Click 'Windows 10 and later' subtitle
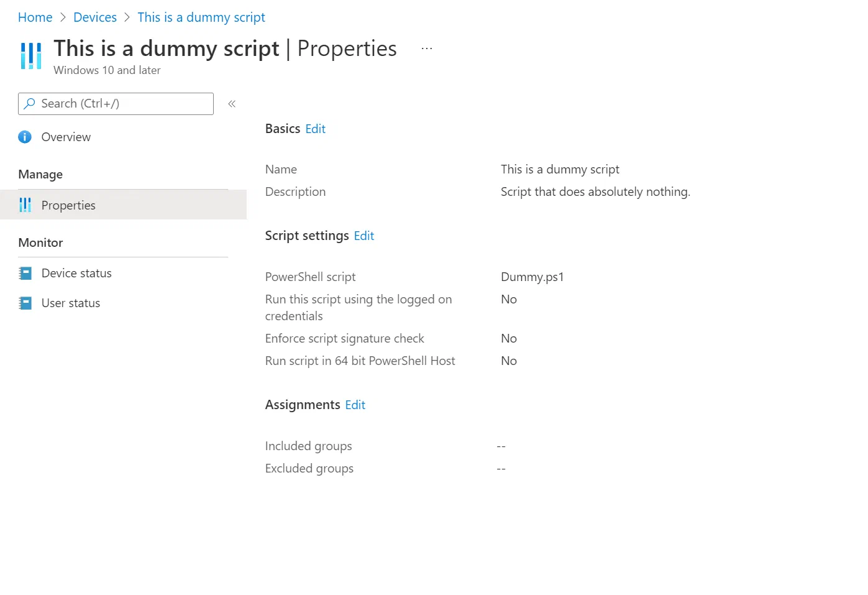This screenshot has height=595, width=868. point(107,70)
